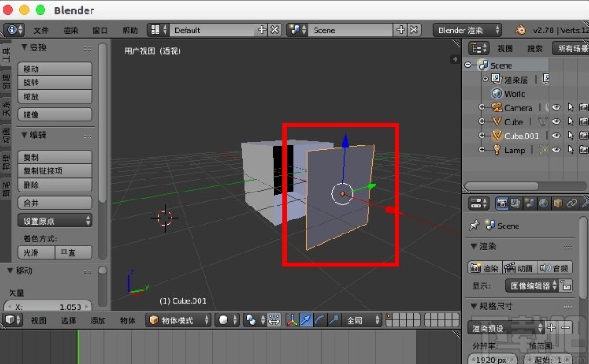Screen dimensions: 589x364
Task: Enable the translate manipulator arrow
Action: pos(306,320)
